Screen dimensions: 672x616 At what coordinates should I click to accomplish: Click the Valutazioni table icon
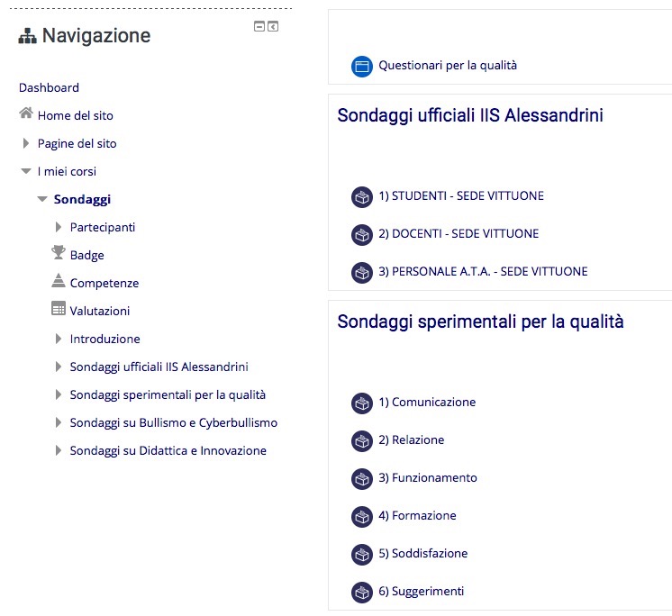[59, 308]
